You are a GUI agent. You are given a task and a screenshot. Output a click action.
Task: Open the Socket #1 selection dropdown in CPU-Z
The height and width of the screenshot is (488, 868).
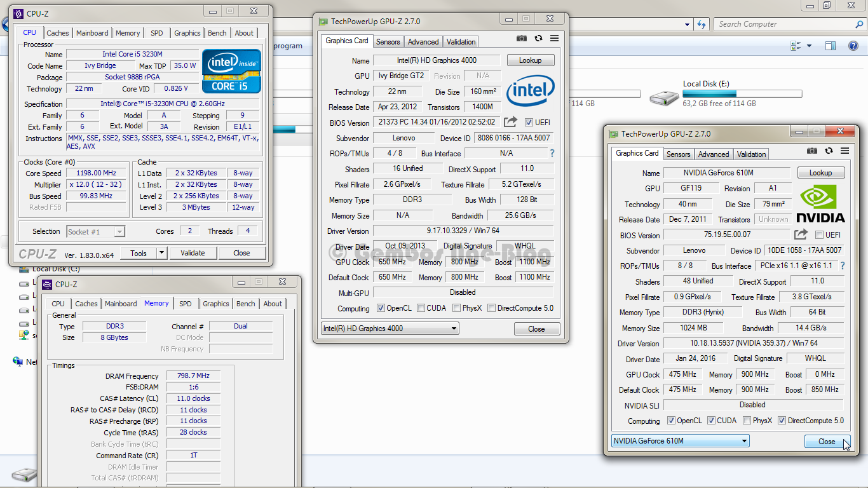[95, 232]
